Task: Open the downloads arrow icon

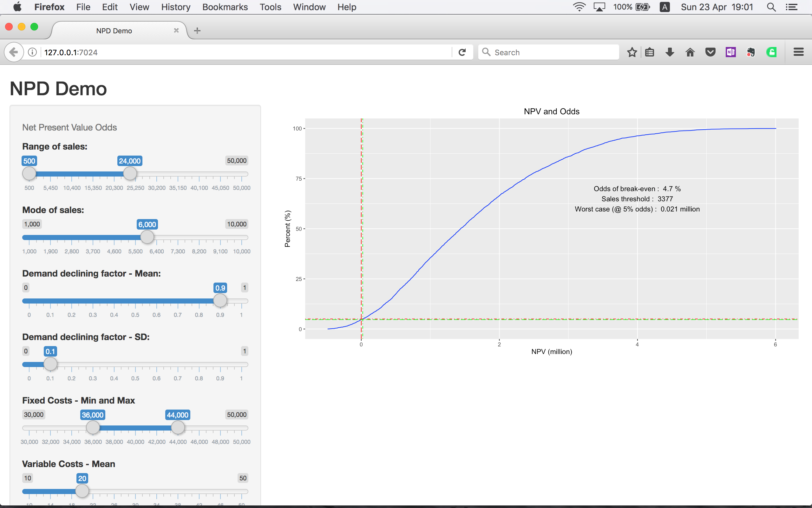Action: pyautogui.click(x=670, y=52)
